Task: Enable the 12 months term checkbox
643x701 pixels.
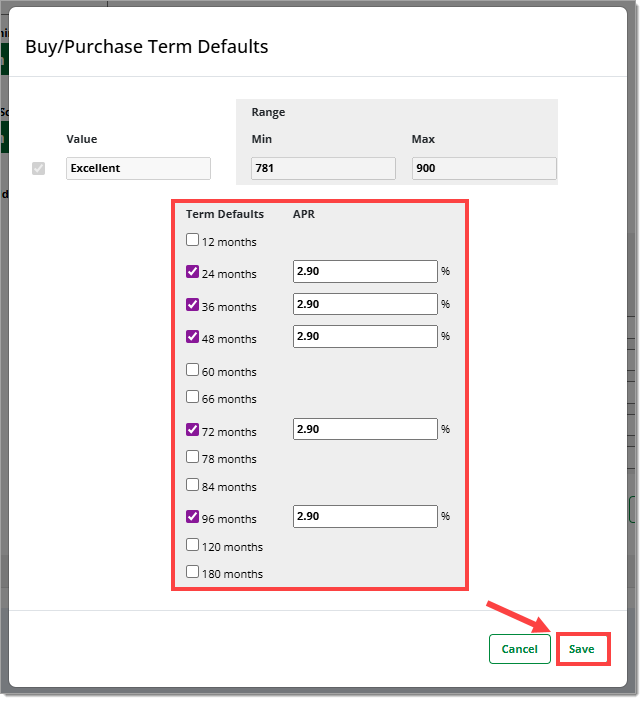Action: click(x=192, y=240)
